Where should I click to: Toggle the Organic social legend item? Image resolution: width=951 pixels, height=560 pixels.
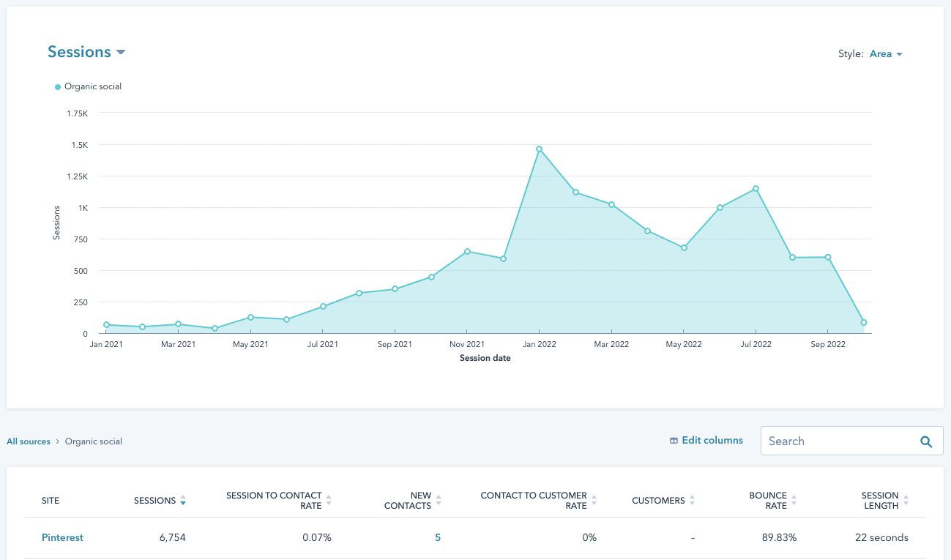(x=88, y=86)
